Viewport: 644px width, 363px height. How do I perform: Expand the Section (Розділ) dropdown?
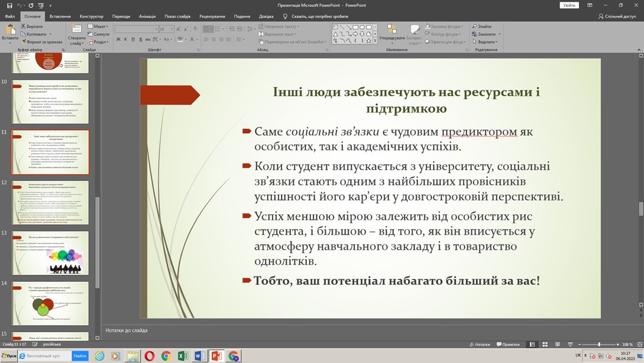(99, 42)
